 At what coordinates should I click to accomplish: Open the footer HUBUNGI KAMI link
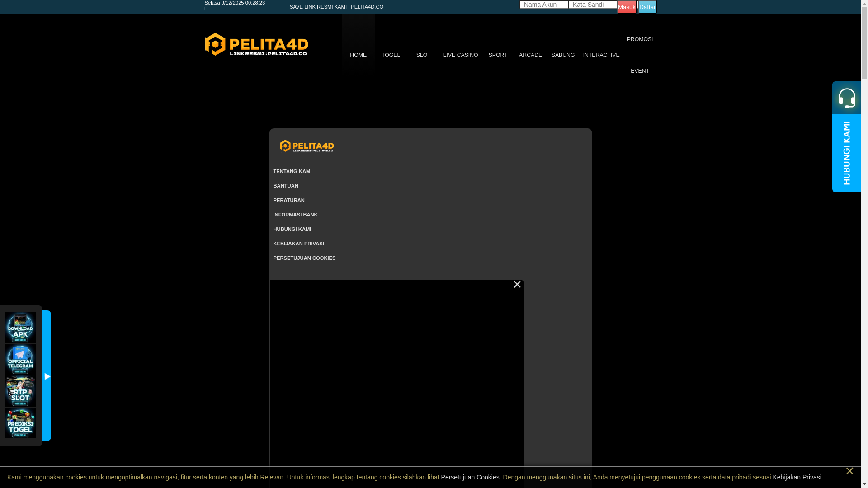click(292, 229)
